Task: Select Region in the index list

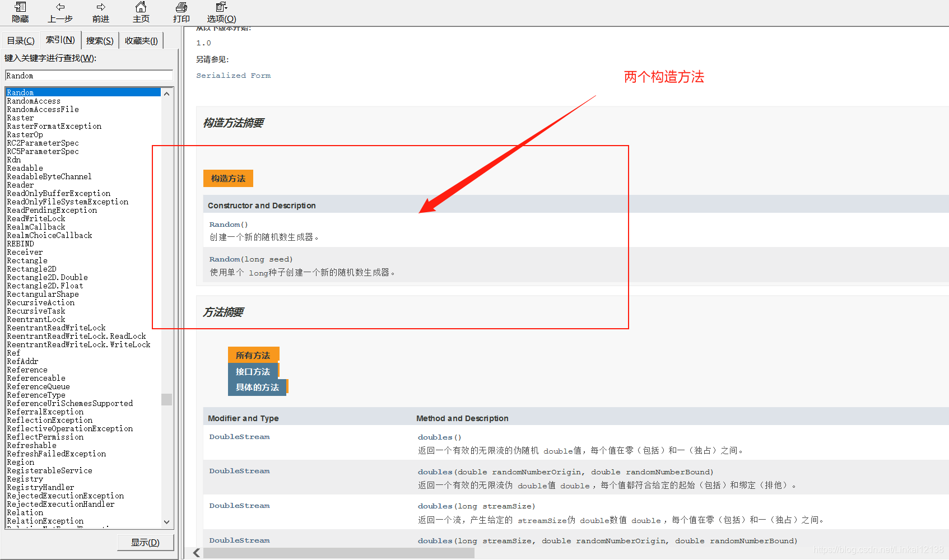Action: coord(20,462)
